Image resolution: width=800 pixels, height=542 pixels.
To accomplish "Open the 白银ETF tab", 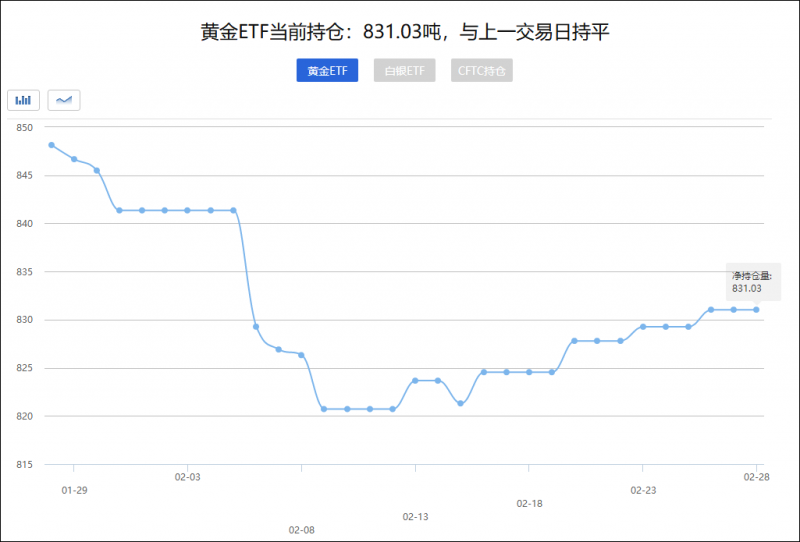I will (x=404, y=71).
